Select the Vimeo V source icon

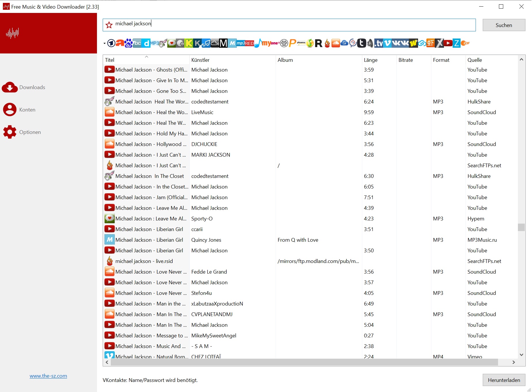[387, 43]
